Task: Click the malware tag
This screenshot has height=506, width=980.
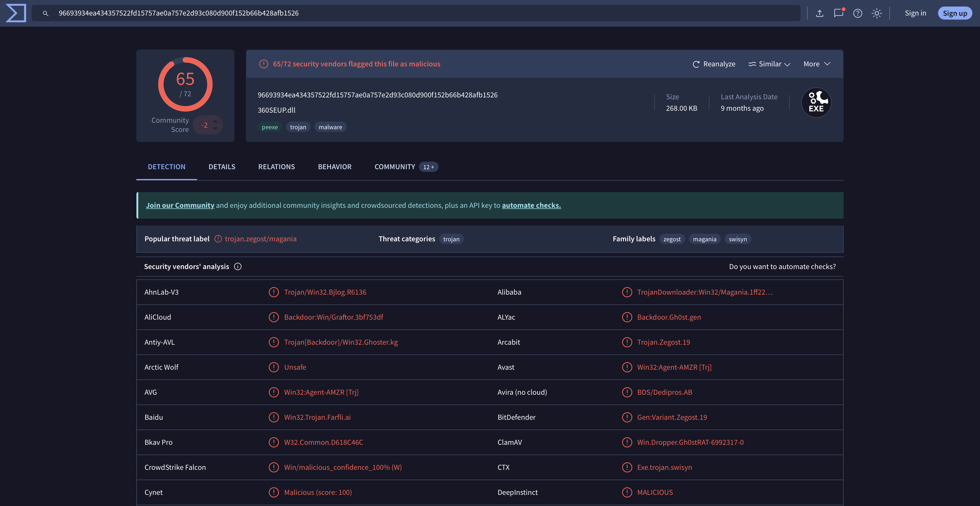Action: coord(330,127)
